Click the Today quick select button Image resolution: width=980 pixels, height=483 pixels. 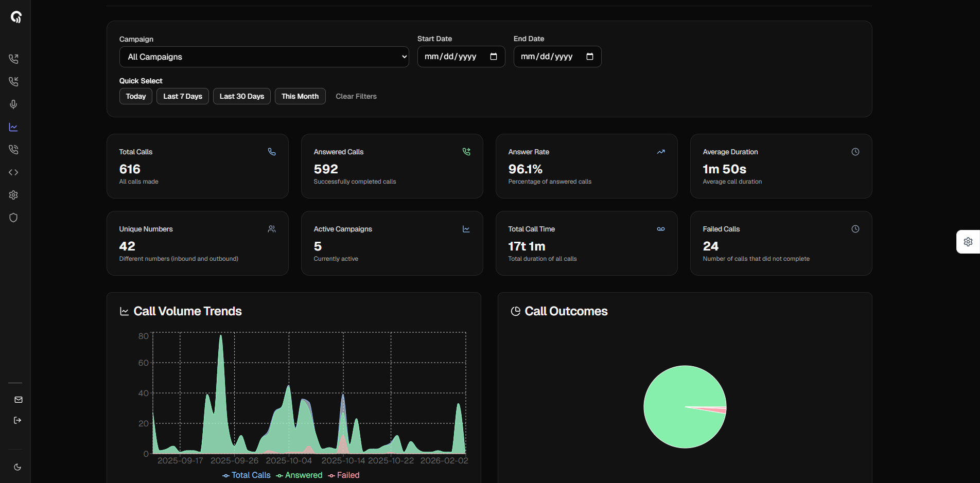point(136,96)
